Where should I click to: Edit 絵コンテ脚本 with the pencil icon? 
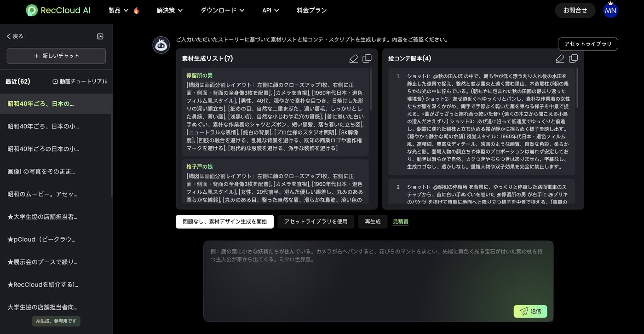pos(560,58)
